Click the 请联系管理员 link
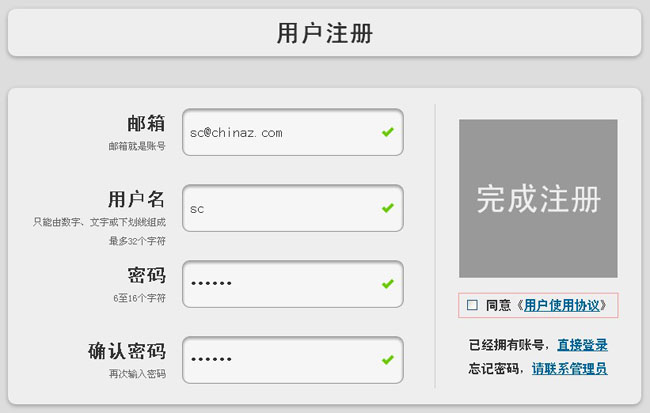This screenshot has height=413, width=650. [569, 369]
